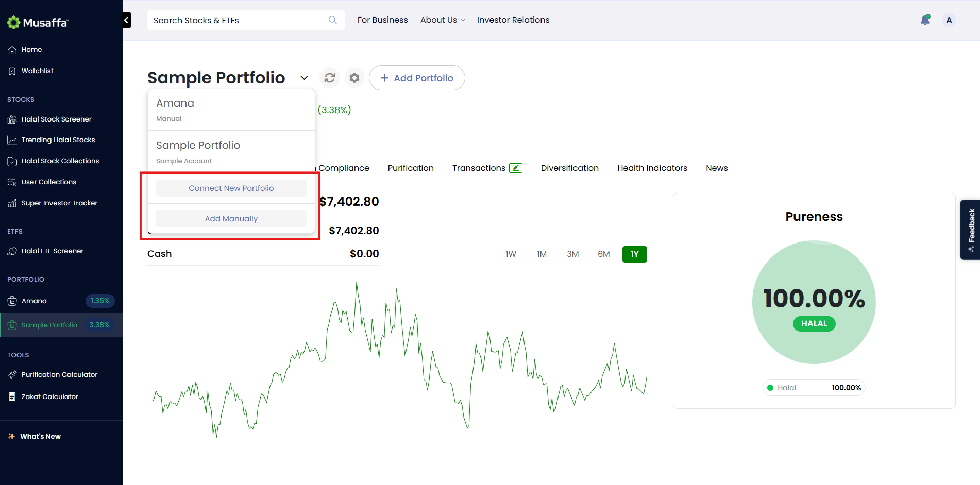Click the Cash $0.00 value
The width and height of the screenshot is (980, 485).
(x=364, y=254)
